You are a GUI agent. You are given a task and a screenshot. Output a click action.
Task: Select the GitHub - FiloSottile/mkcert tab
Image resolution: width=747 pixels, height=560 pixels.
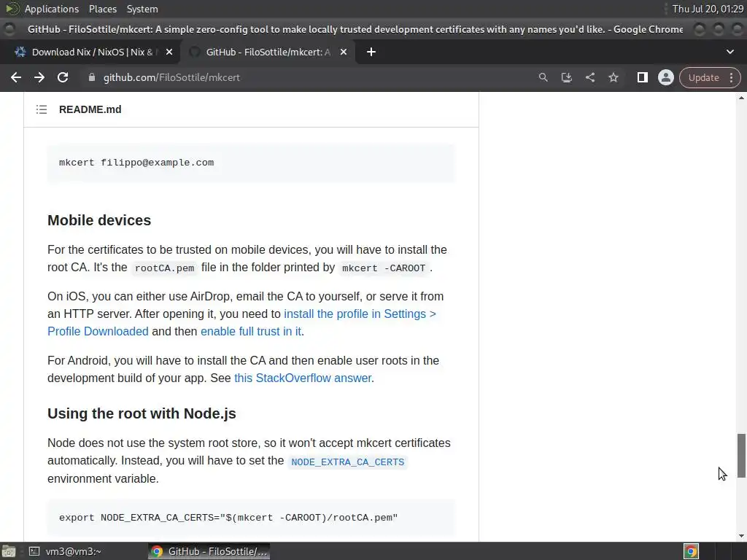[268, 52]
